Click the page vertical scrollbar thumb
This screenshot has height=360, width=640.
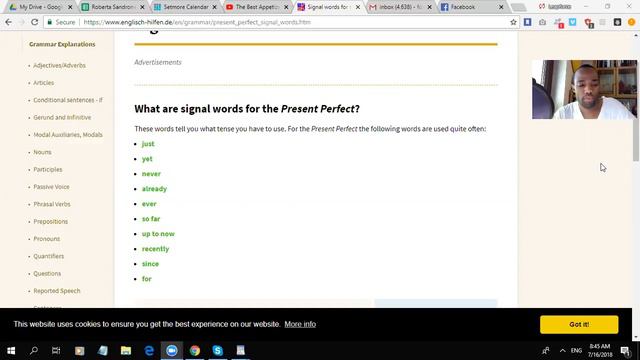click(636, 140)
